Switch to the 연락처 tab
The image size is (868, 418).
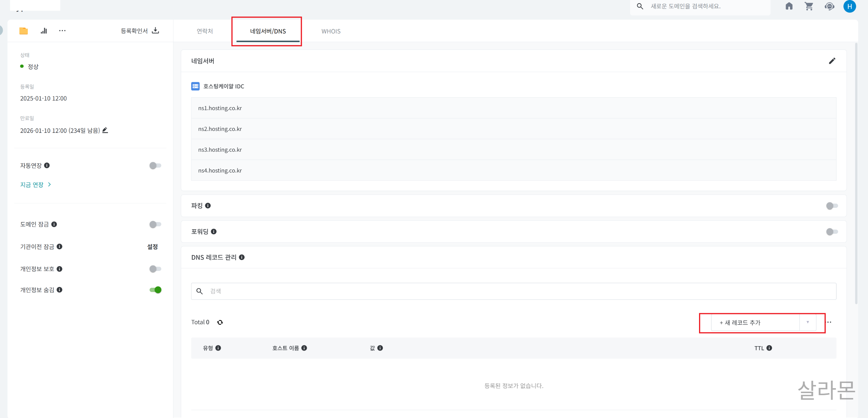click(x=205, y=31)
